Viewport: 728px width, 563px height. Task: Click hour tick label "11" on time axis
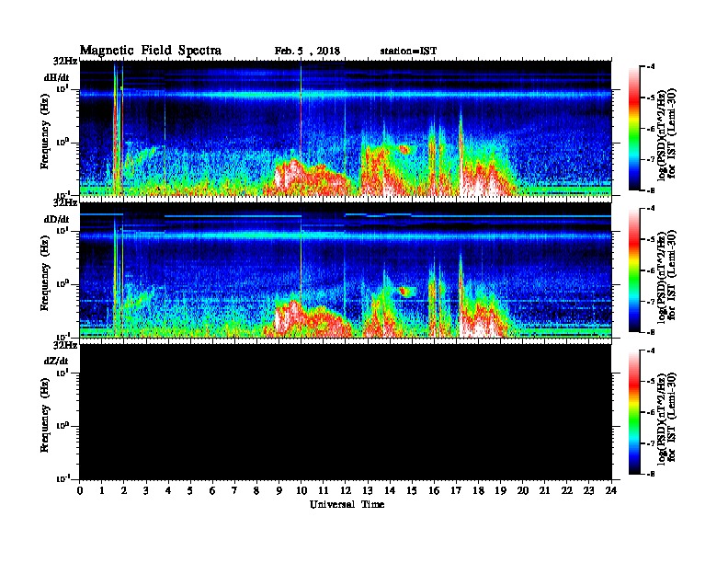(x=324, y=491)
